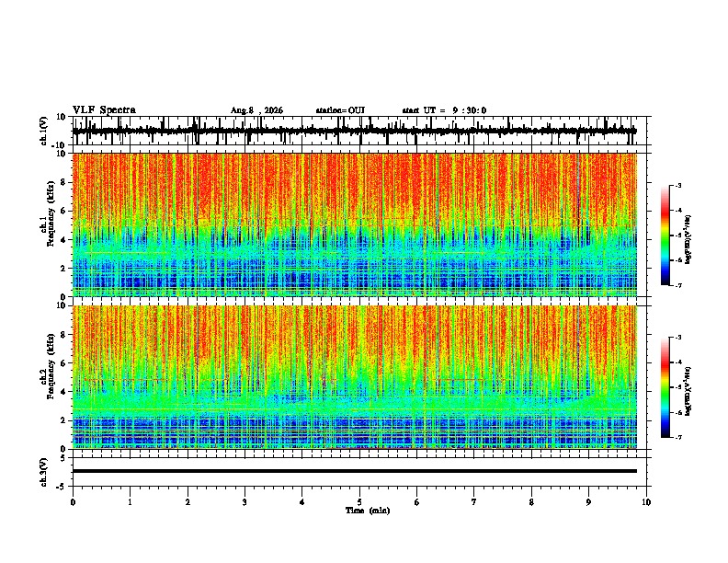Image resolution: width=728 pixels, height=563 pixels.
Task: Click the "-7" label on ch.1 colorbar
Action: pyautogui.click(x=678, y=285)
